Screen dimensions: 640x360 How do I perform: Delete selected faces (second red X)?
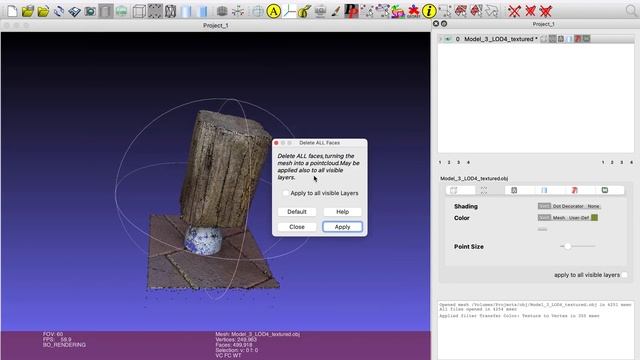click(x=530, y=11)
